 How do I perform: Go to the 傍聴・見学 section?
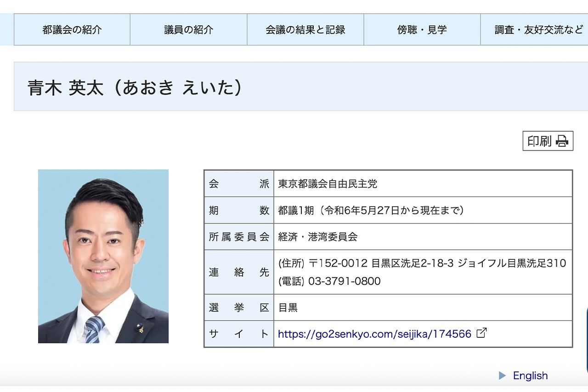coord(422,30)
